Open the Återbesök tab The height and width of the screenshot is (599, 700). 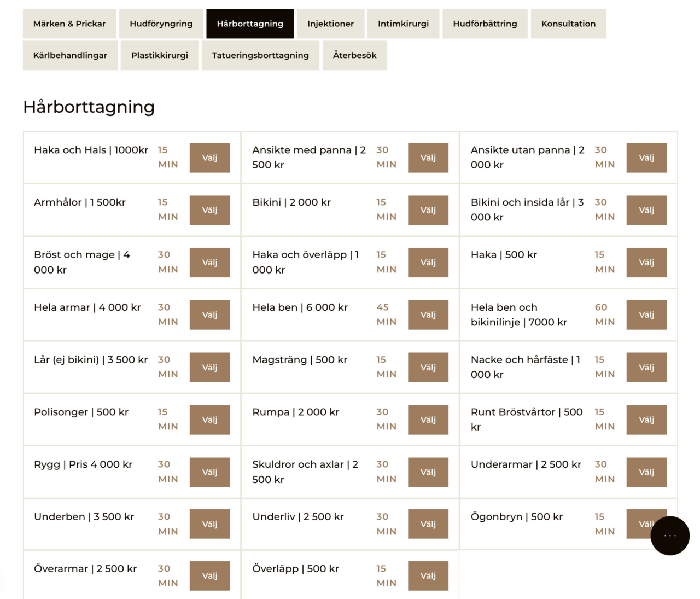354,55
